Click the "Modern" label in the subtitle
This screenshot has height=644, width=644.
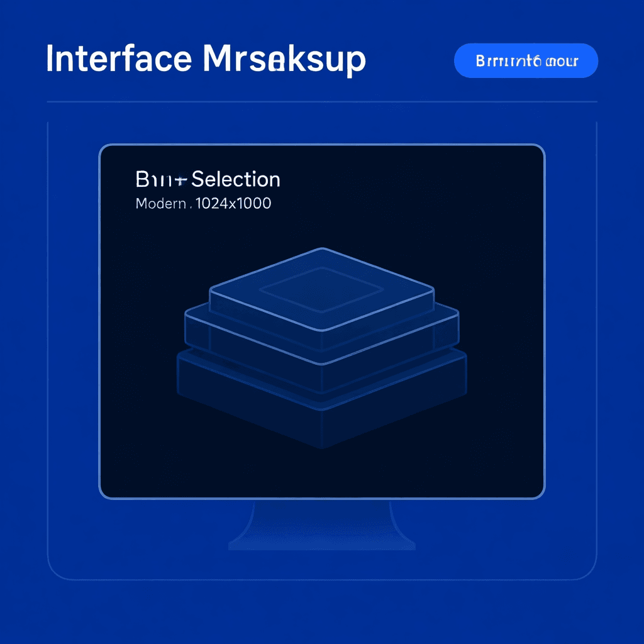click(160, 204)
